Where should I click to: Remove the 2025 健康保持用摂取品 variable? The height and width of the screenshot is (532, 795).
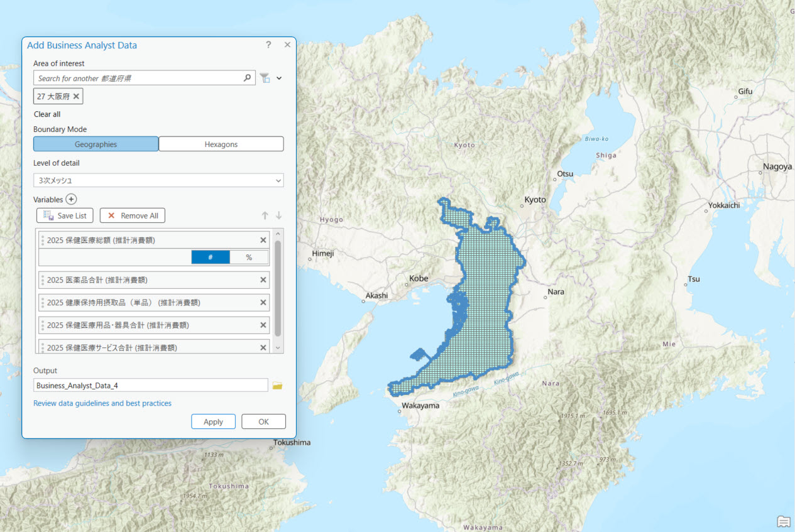tap(263, 303)
